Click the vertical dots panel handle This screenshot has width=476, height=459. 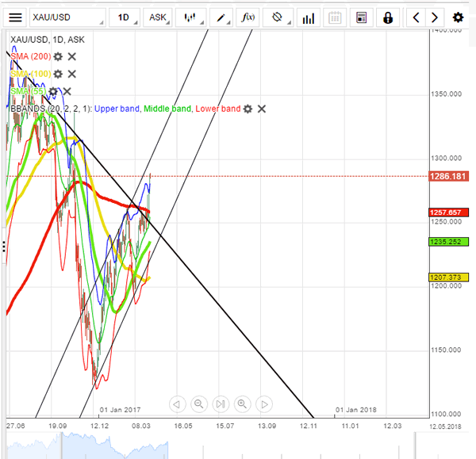(4, 247)
